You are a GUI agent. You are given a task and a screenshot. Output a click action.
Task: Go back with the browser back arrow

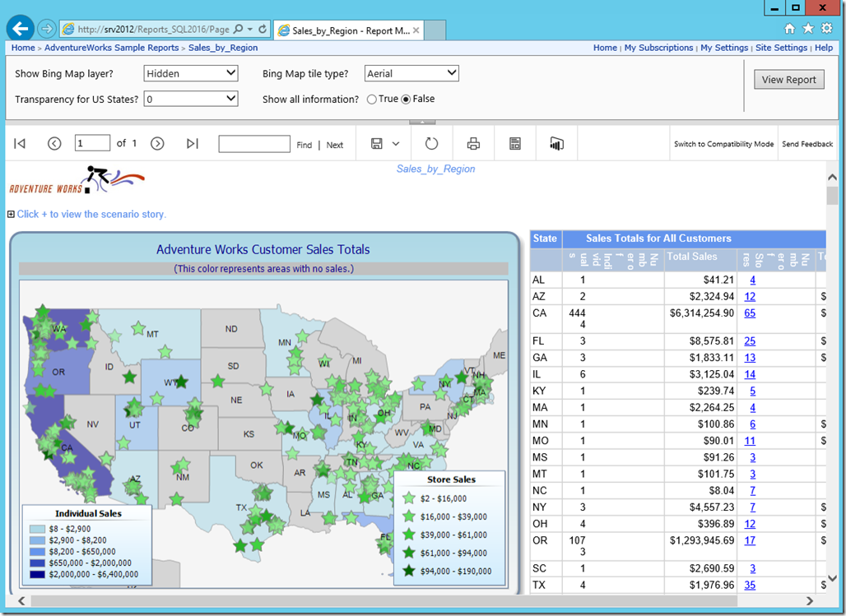tap(21, 29)
